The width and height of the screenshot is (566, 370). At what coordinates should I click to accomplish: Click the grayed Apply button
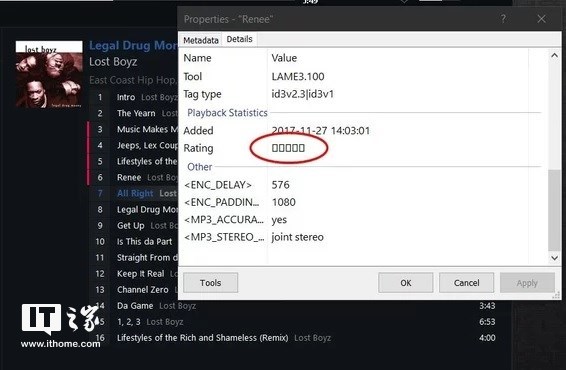[x=527, y=283]
